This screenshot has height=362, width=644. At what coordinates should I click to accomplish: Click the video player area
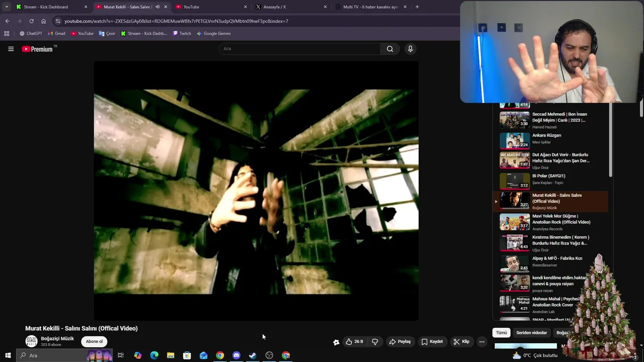pos(256,191)
